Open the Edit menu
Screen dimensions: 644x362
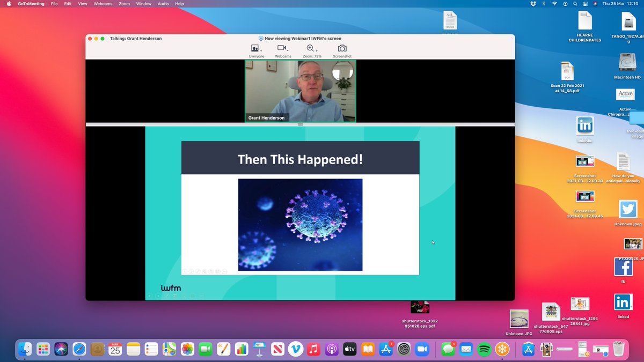coord(68,4)
